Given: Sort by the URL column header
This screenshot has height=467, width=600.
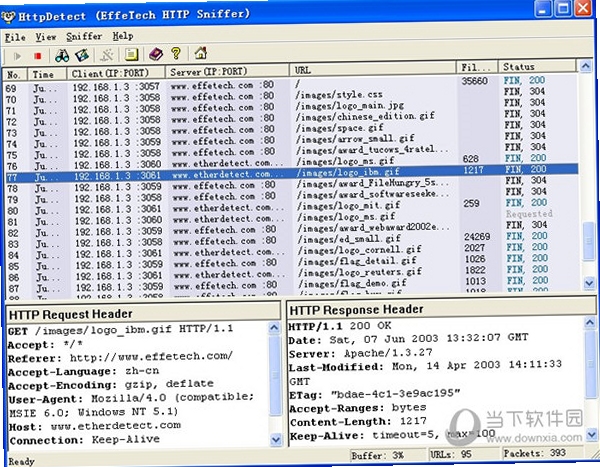Looking at the screenshot, I should pos(373,69).
